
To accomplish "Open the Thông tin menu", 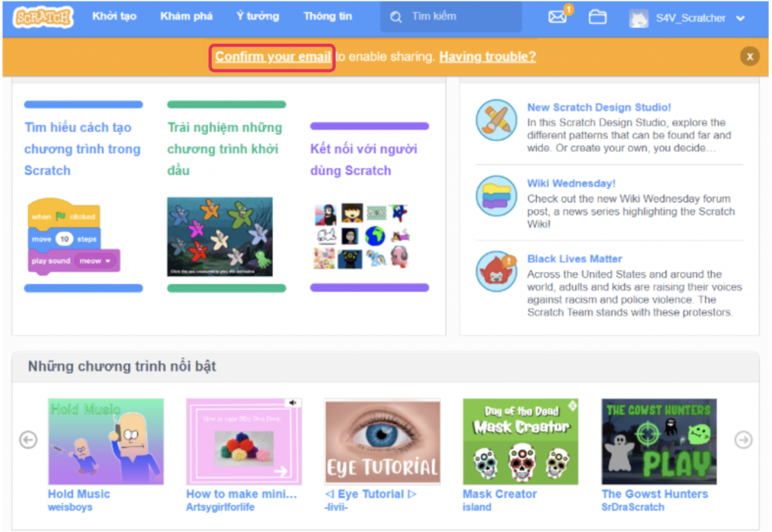I will 327,17.
